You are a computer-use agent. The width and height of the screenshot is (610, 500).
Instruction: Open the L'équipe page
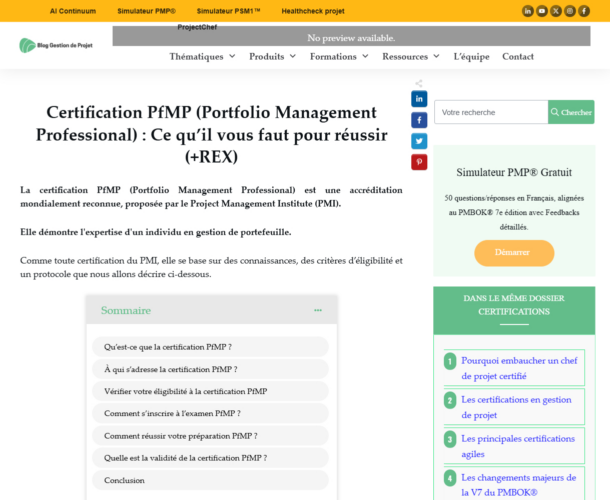[472, 57]
